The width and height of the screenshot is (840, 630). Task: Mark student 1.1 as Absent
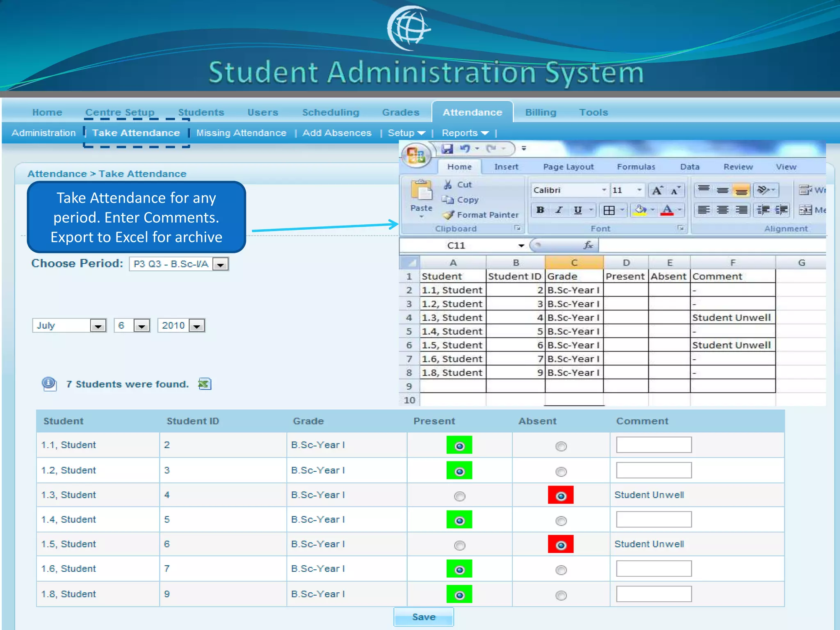pyautogui.click(x=561, y=446)
